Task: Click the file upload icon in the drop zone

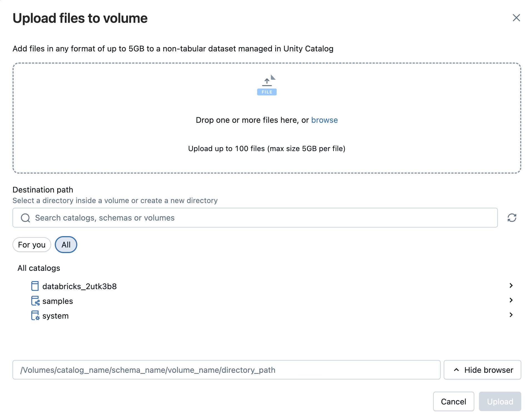Action: [x=267, y=84]
